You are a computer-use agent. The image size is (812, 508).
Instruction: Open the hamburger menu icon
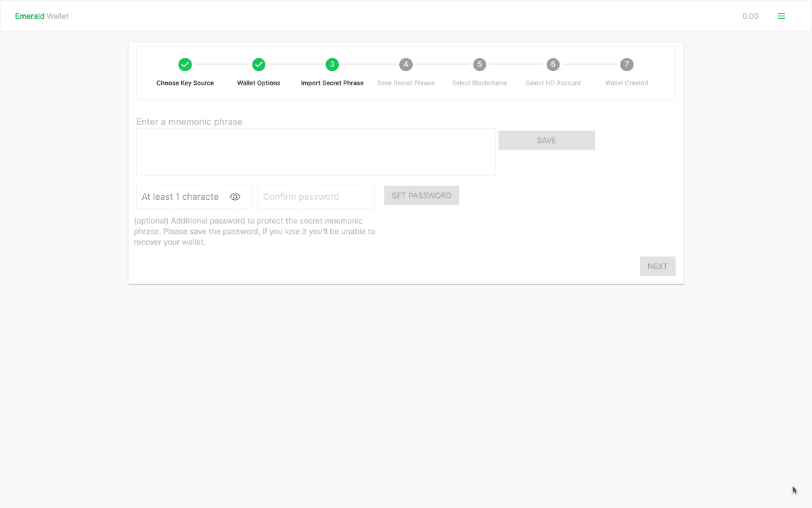(x=782, y=16)
